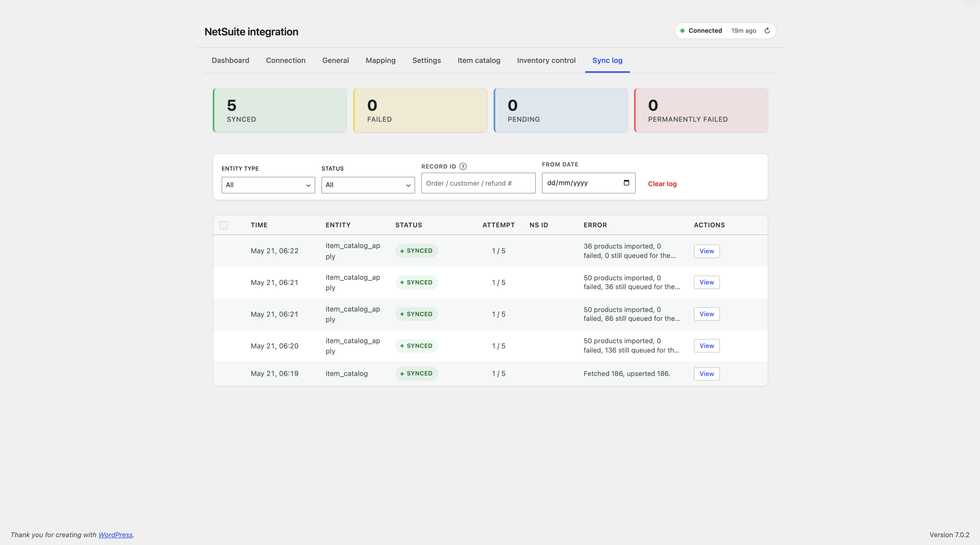View the May 21, 06:22 log entry
The image size is (980, 545).
[706, 251]
